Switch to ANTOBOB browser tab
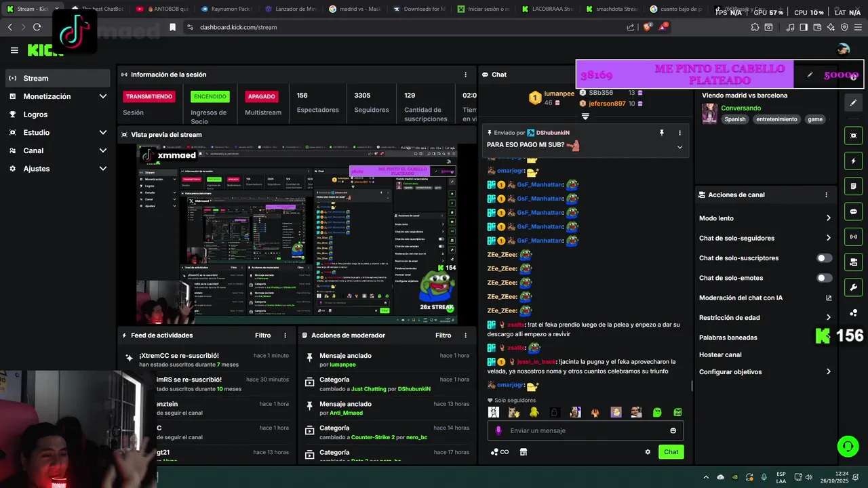868x488 pixels. 161,9
